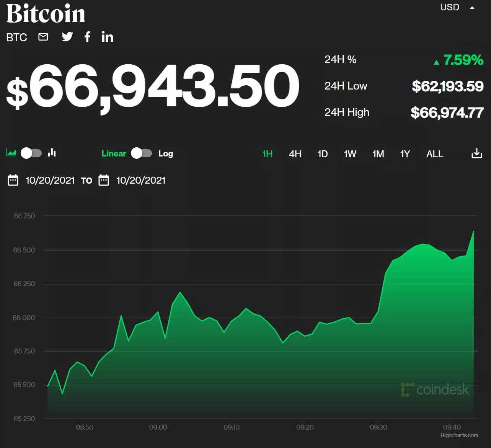Viewport: 491px width, 448px height.
Task: Click the coindesk watermark logo
Action: click(x=436, y=390)
